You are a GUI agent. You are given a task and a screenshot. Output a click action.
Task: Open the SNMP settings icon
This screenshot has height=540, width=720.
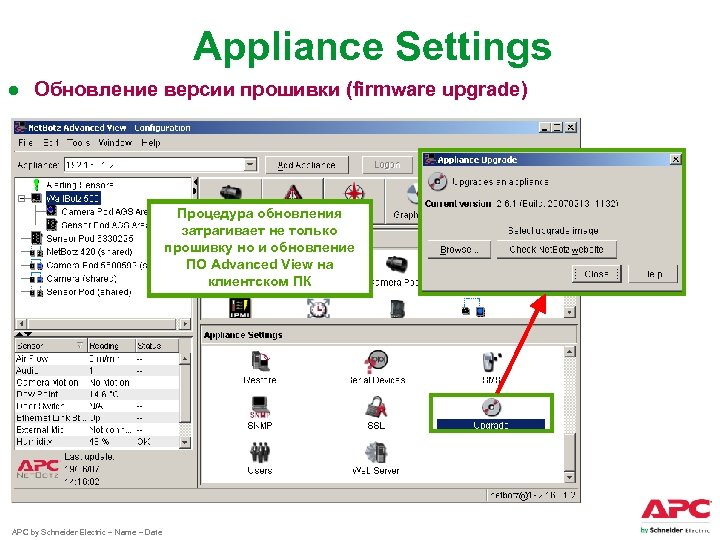[260, 406]
